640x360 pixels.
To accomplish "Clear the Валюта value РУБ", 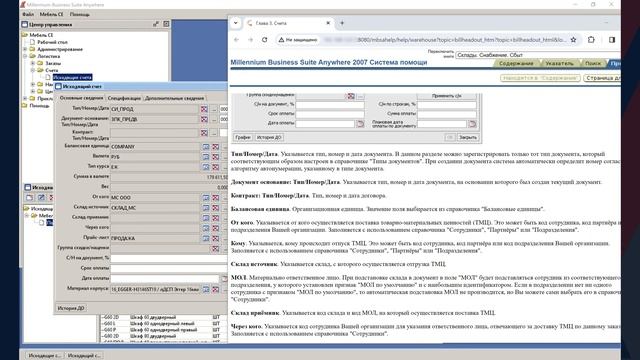I will pyautogui.click(x=215, y=157).
